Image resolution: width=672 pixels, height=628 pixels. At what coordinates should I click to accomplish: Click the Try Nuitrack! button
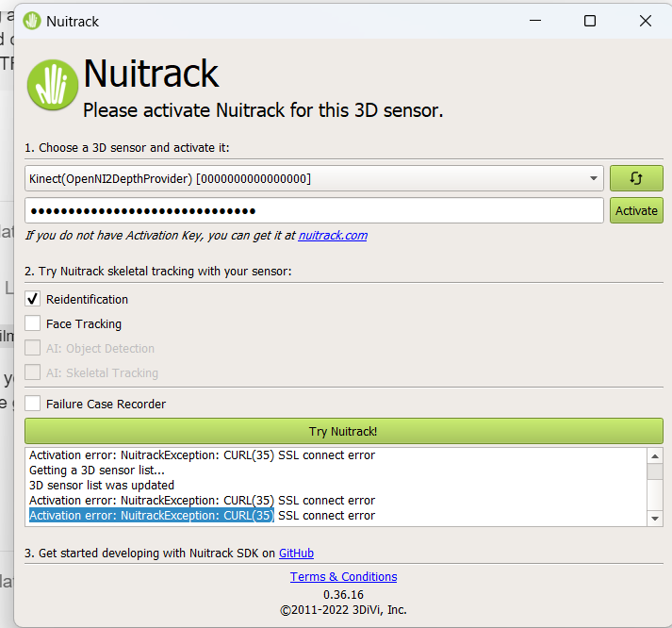pos(344,431)
